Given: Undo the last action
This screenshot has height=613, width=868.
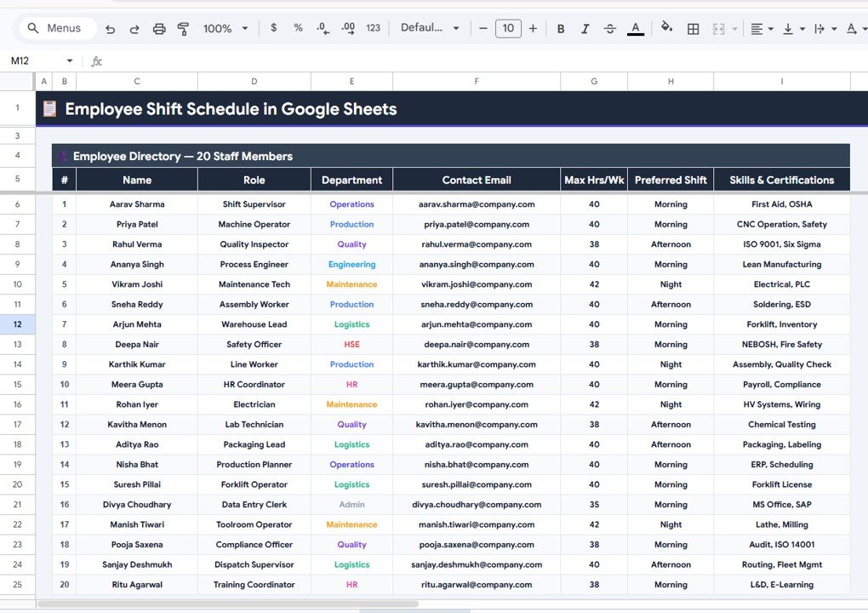Looking at the screenshot, I should coord(110,28).
